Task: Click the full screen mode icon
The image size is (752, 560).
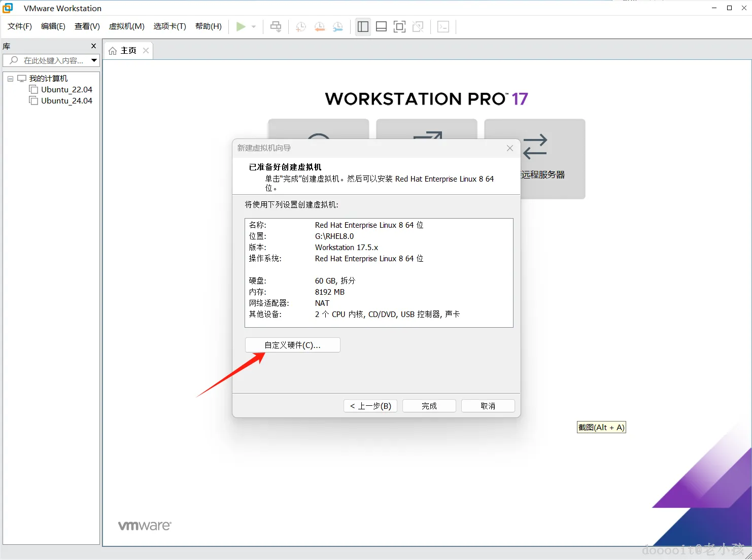Action: click(x=400, y=27)
